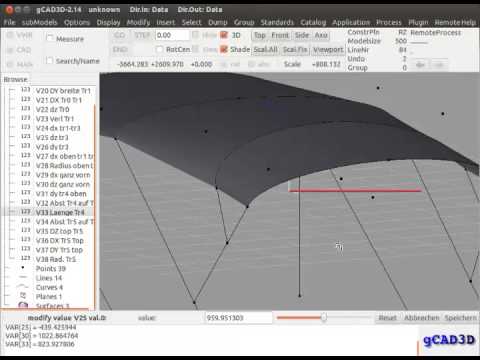480x360 pixels.
Task: Click the Scal.All button
Action: 265,50
